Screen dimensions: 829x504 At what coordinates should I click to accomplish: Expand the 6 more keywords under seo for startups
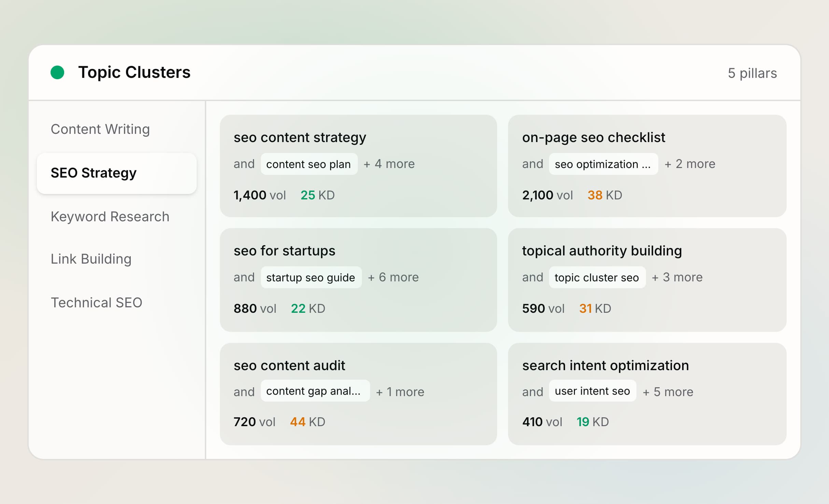pyautogui.click(x=393, y=277)
